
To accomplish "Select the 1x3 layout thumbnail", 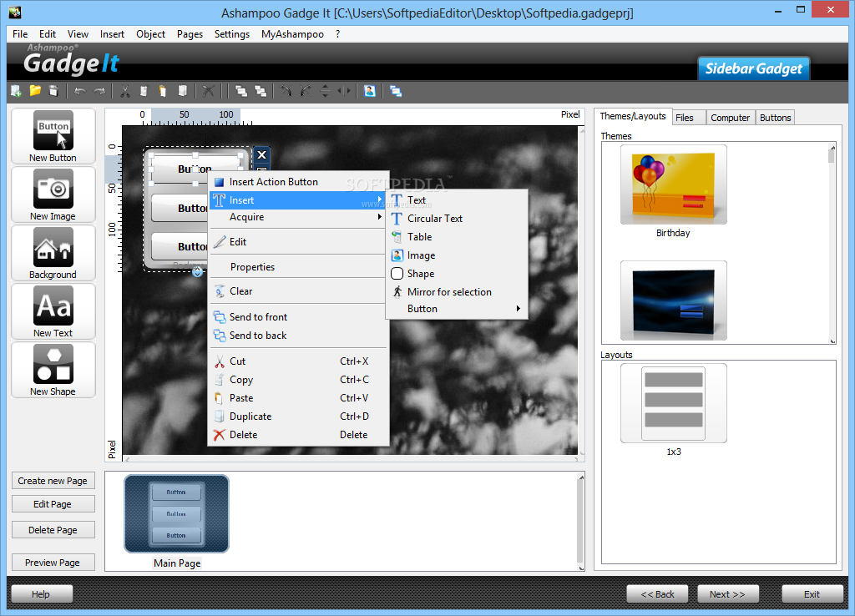I will point(674,403).
